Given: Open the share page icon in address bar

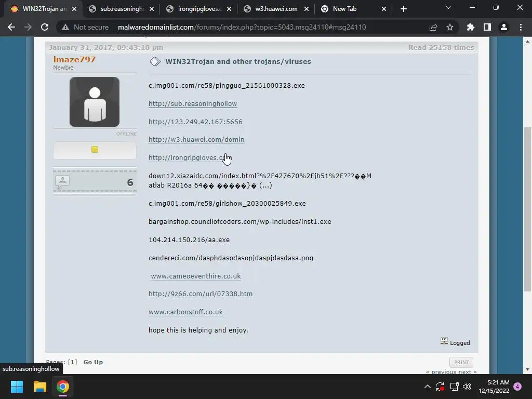Looking at the screenshot, I should (x=433, y=27).
